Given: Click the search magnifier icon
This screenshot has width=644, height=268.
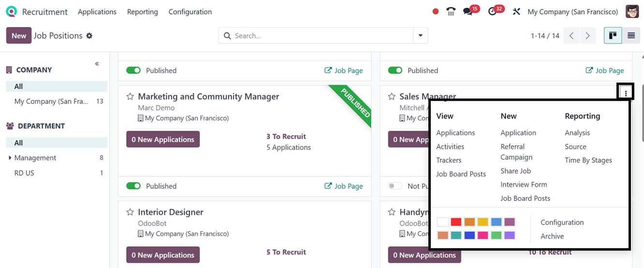Looking at the screenshot, I should click(x=227, y=36).
